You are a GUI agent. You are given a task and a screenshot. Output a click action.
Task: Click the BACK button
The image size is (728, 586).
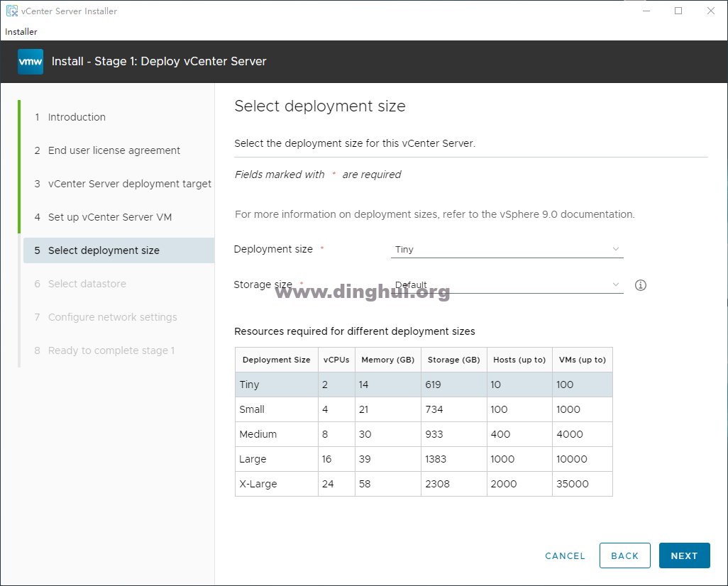tap(625, 555)
